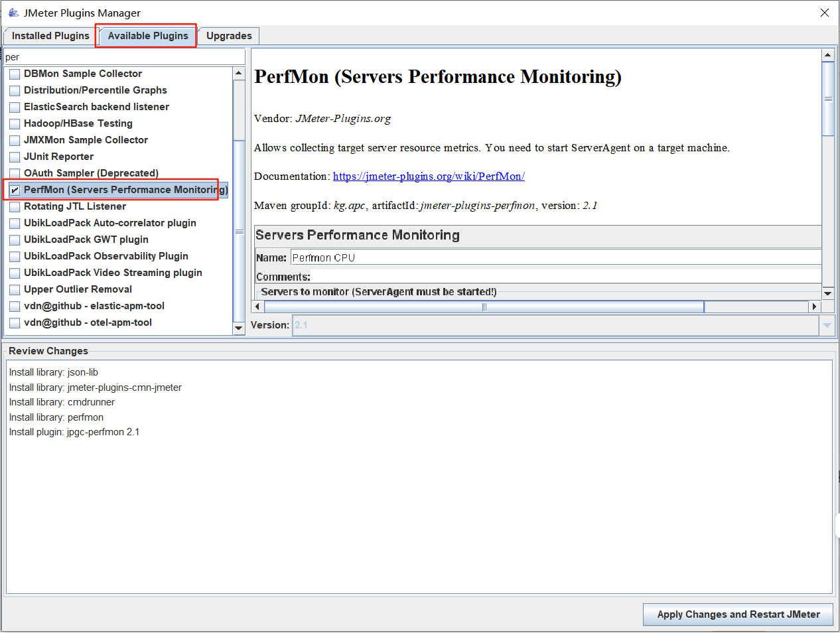Check the OAuth Sampler (Deprecated) checkbox
This screenshot has width=840, height=633.
[x=15, y=174]
